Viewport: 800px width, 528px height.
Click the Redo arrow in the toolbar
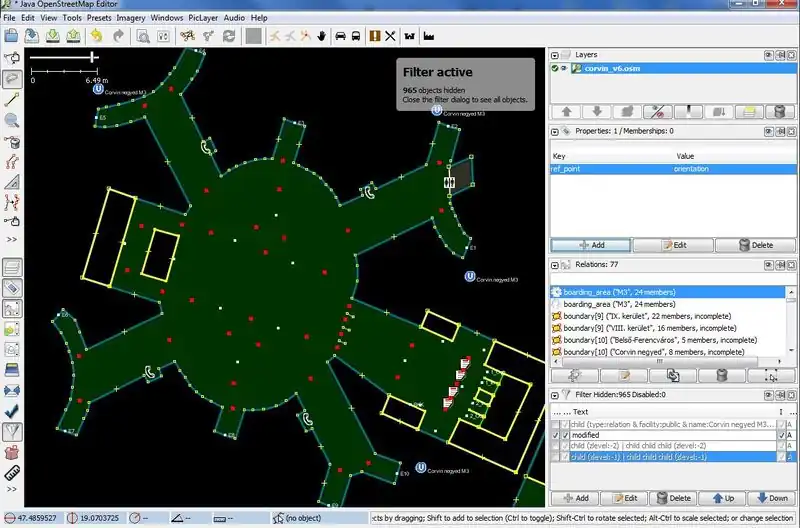click(x=119, y=36)
